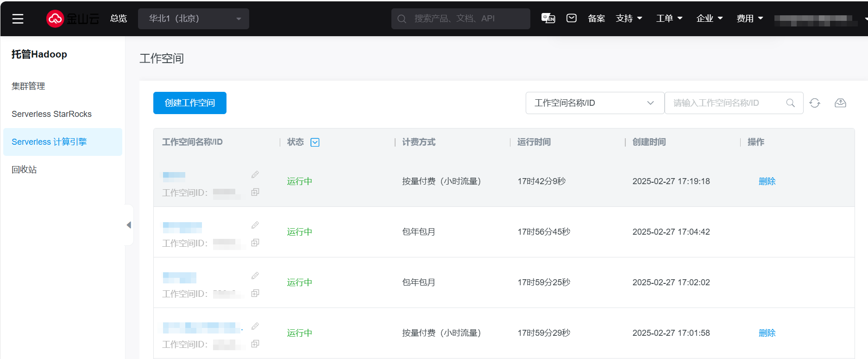Open the hamburger navigation menu
Image resolution: width=868 pixels, height=359 pixels.
pyautogui.click(x=18, y=19)
